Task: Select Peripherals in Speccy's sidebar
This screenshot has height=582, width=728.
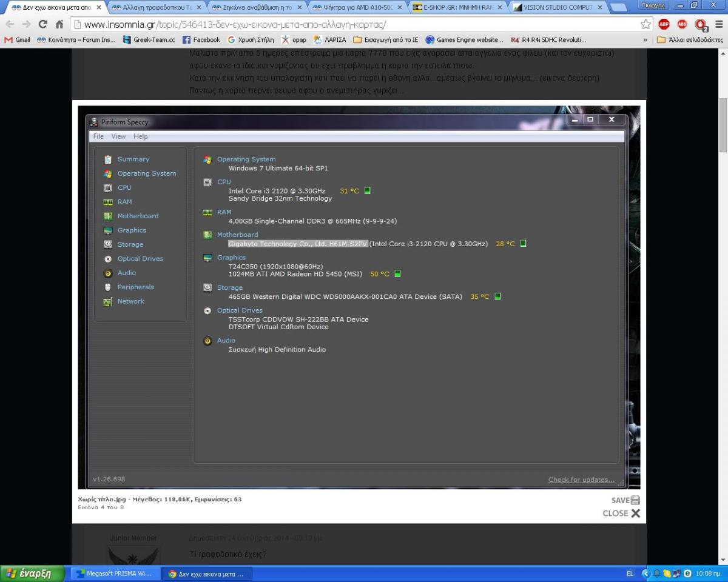Action: (x=135, y=287)
